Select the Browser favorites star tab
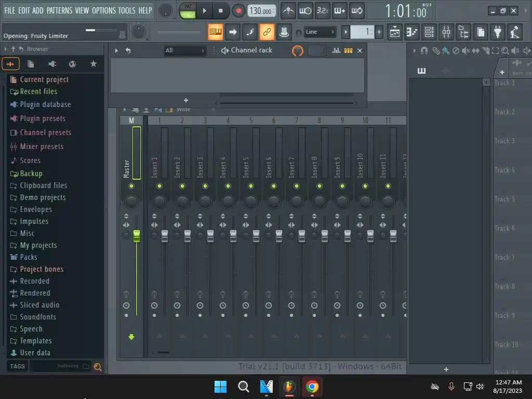The height and width of the screenshot is (399, 532). tap(94, 64)
